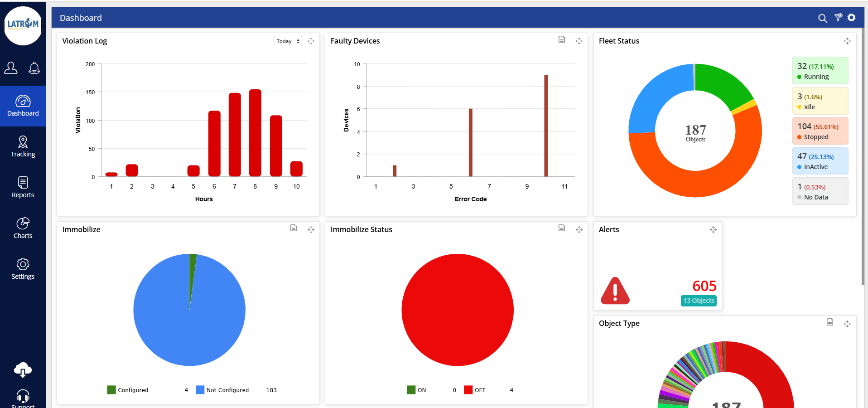
Task: Click the hour 7 violation bar
Action: click(235, 135)
